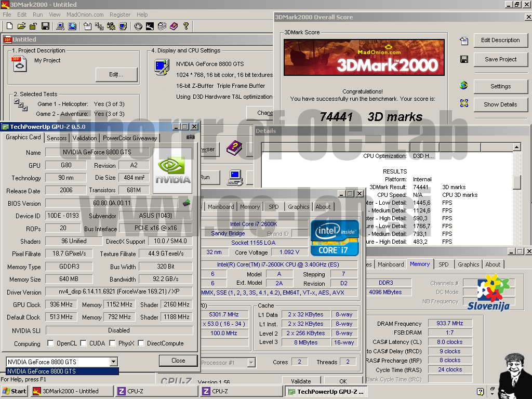Click the OK button in CPU-Z
Image resolution: width=532 pixels, height=399 pixels.
343,381
